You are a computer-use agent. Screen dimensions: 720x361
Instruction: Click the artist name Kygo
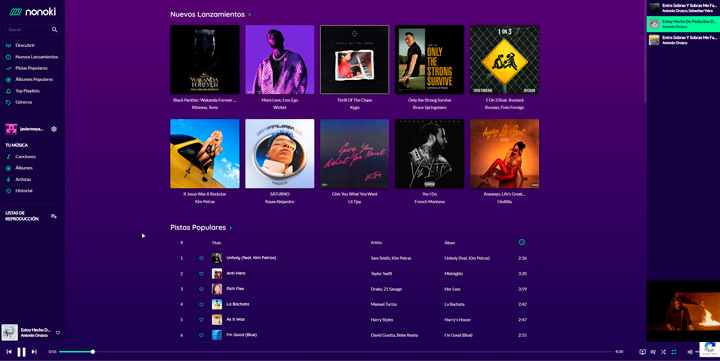pos(354,107)
